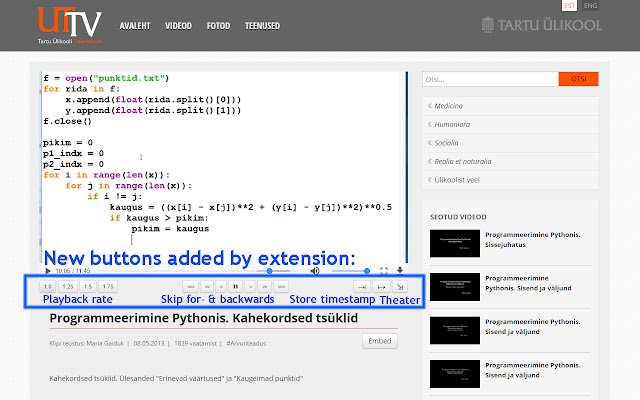Open the TEENUSED menu item
The height and width of the screenshot is (400, 640).
point(262,26)
